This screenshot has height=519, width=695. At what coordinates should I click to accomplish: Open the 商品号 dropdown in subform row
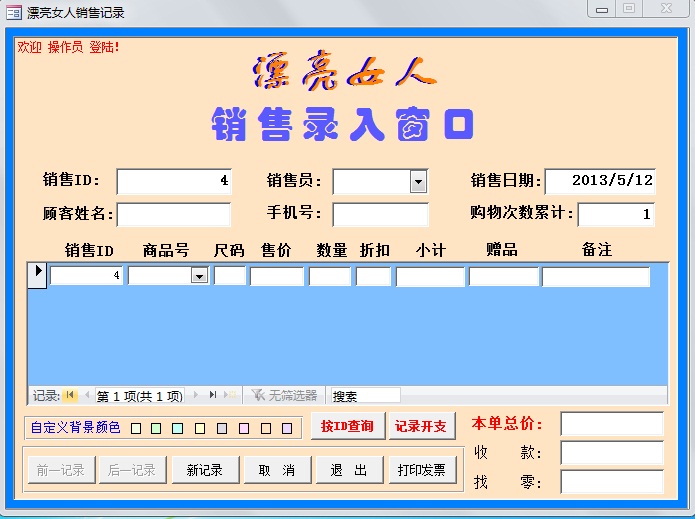coord(199,276)
